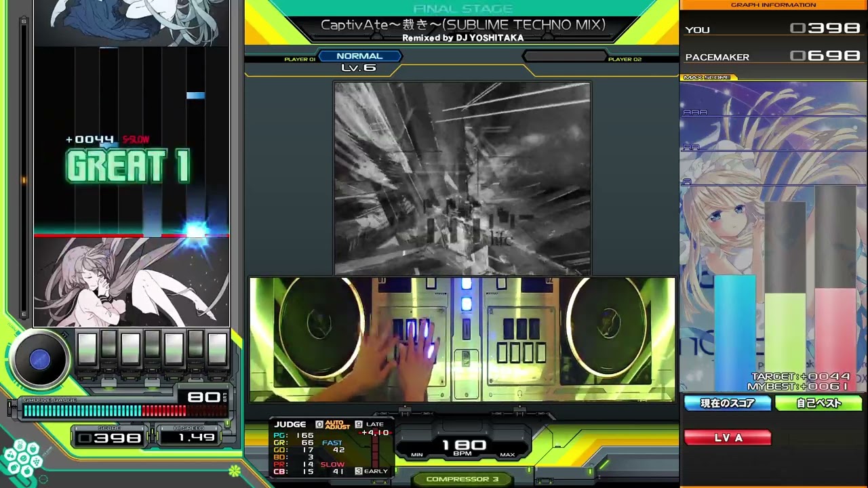Image resolution: width=868 pixels, height=488 pixels.
Task: Click the PLAYER 01 label
Action: (x=300, y=60)
